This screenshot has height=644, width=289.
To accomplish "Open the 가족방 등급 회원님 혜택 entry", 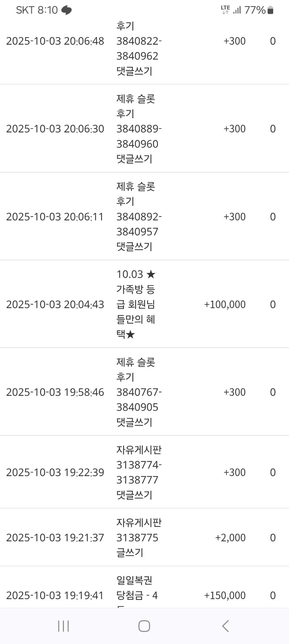I will click(x=136, y=304).
